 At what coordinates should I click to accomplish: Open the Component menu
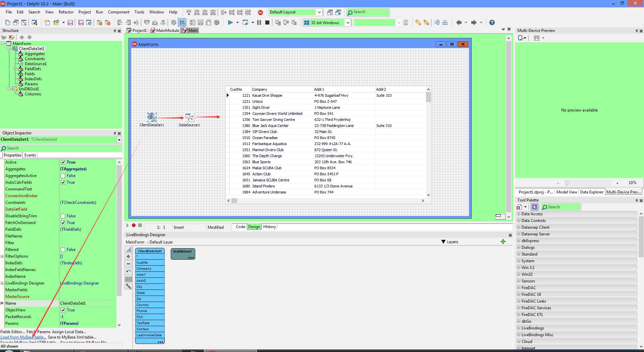point(119,12)
